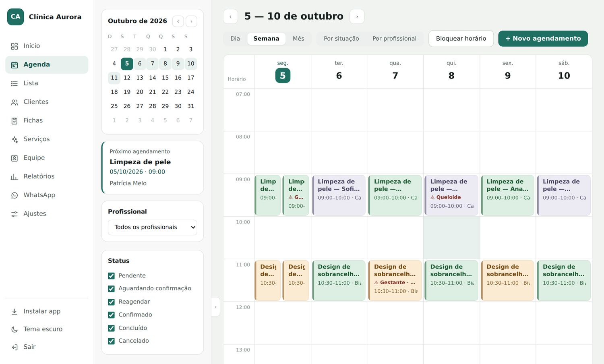Collapse the filter side panel
The image size is (604, 364).
215,307
